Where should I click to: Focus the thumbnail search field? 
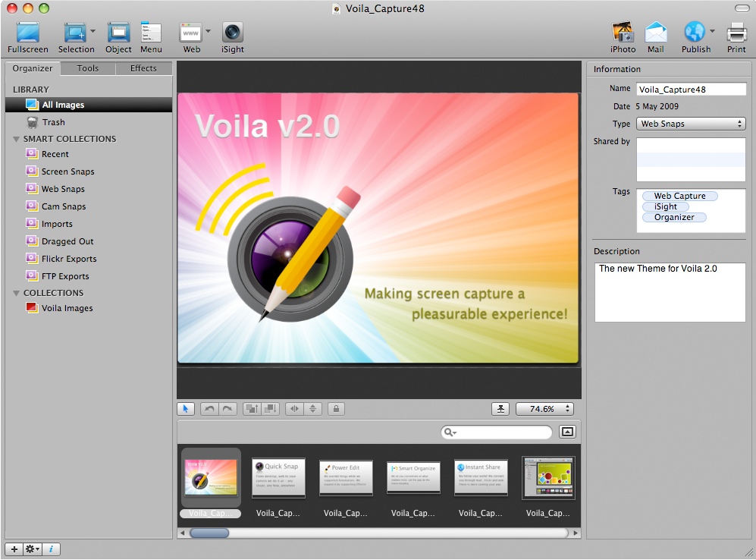tap(497, 433)
